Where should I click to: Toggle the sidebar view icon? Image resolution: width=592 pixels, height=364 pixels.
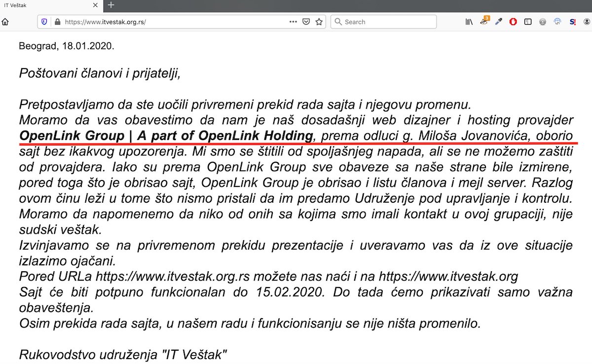tap(528, 22)
